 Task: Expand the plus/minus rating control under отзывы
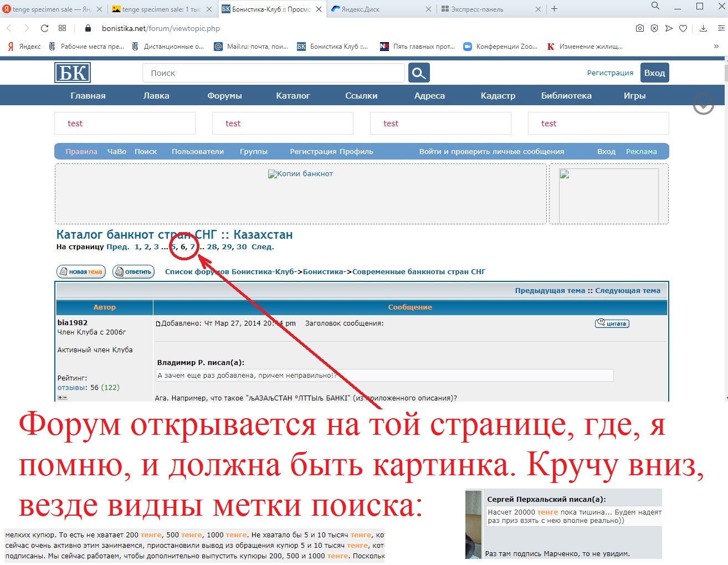pos(62,397)
